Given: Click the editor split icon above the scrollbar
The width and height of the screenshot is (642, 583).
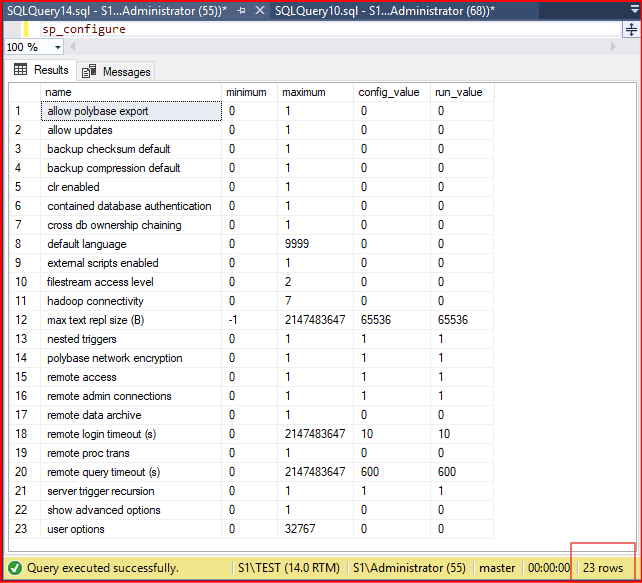Looking at the screenshot, I should [629, 29].
